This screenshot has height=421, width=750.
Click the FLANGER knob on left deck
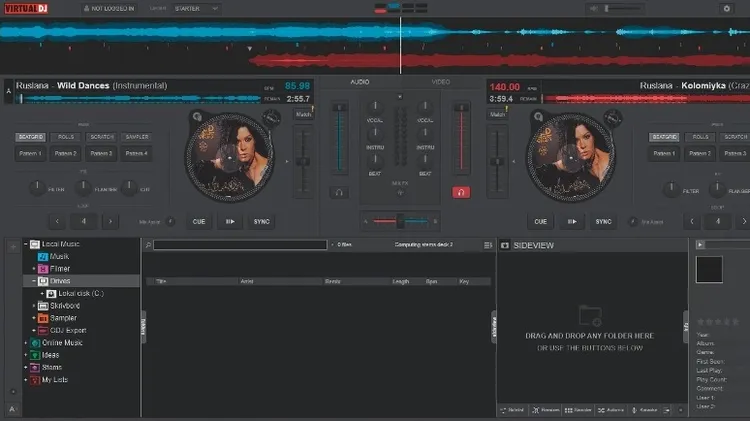click(x=83, y=188)
